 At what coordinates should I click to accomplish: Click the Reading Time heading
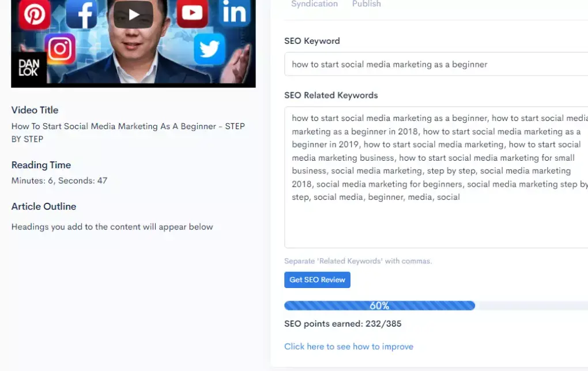coord(42,165)
